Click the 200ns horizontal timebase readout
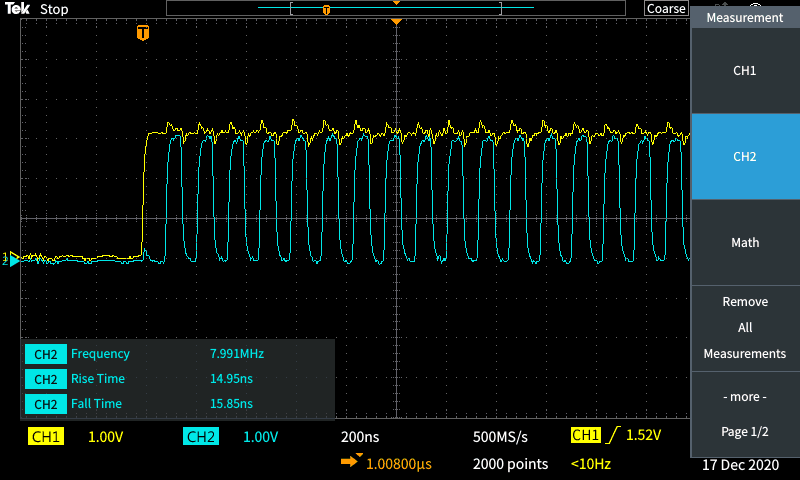The image size is (800, 480). click(361, 437)
